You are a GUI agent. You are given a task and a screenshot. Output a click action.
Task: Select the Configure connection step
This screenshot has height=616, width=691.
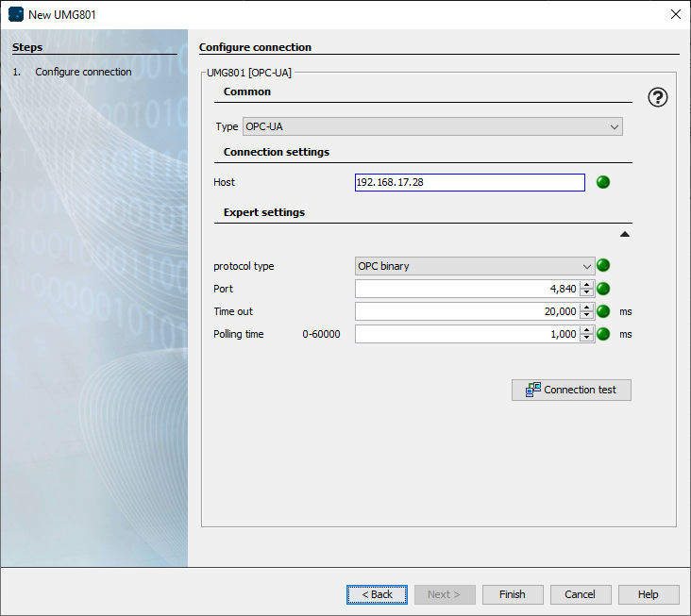pyautogui.click(x=83, y=72)
